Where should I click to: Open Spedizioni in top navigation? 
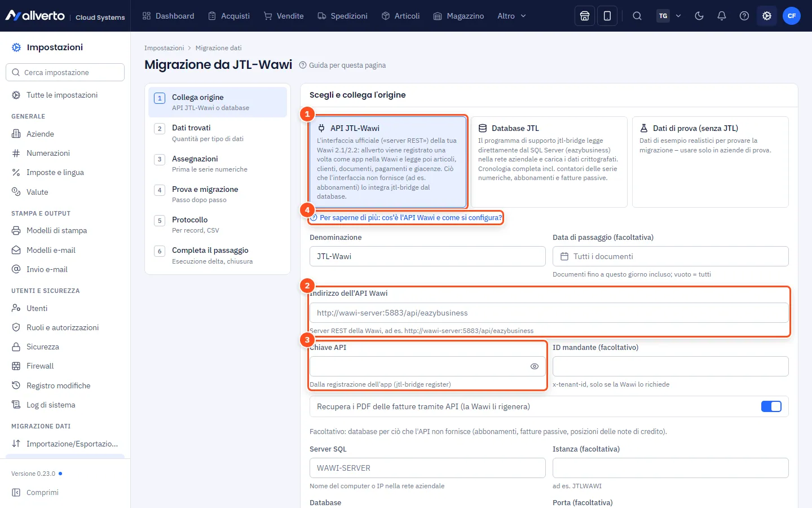342,16
